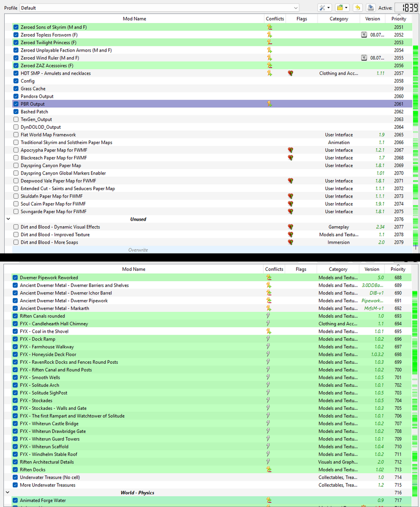Enable Dirt and Blood - Improved Texture checkbox
Image resolution: width=420 pixels, height=507 pixels.
tap(16, 235)
